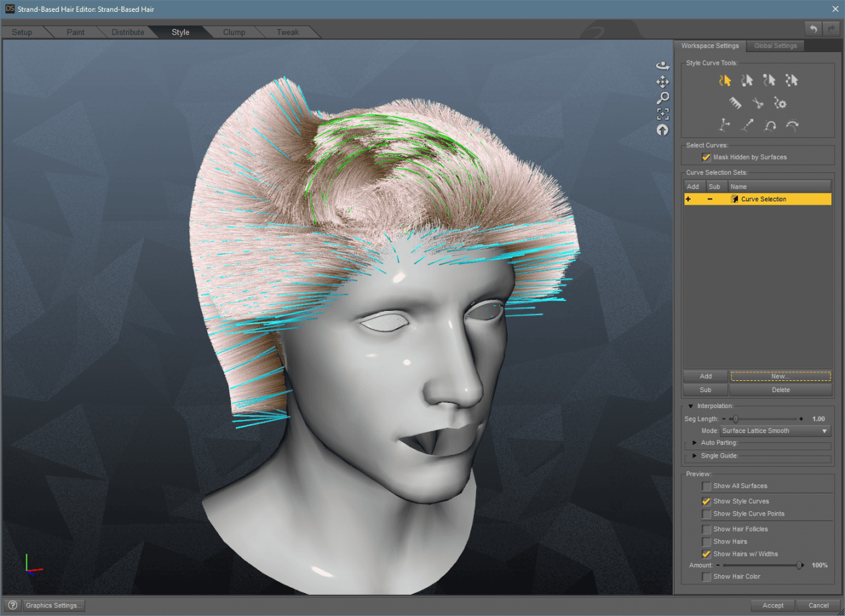Open the Global Settings tab
Image resolution: width=845 pixels, height=616 pixels.
coord(775,46)
